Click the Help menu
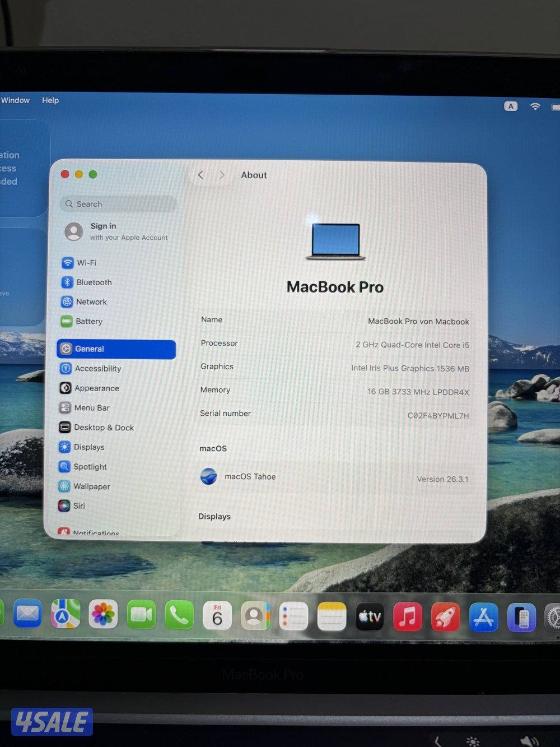The height and width of the screenshot is (747, 560). tap(50, 100)
